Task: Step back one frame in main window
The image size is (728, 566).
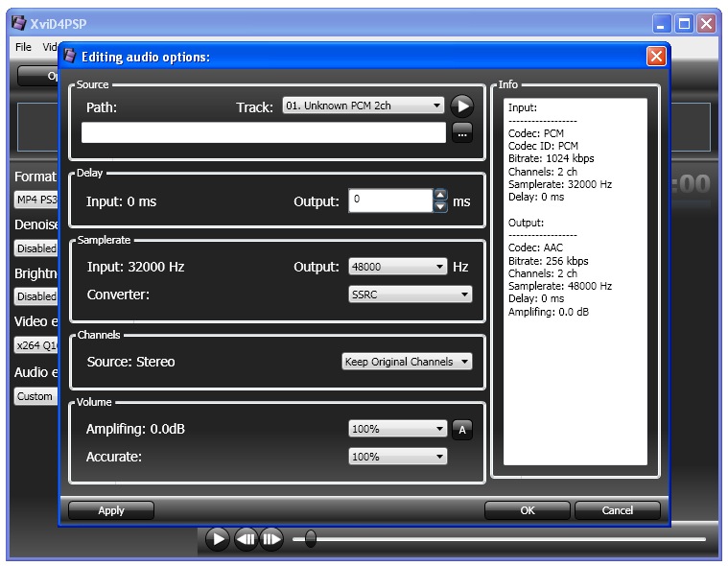Action: pyautogui.click(x=247, y=539)
